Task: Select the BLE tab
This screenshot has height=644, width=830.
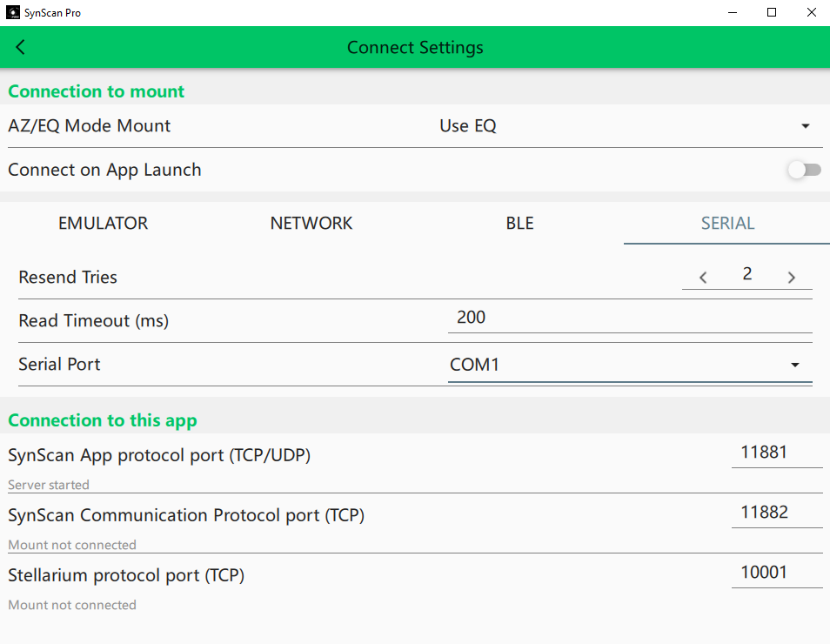Action: (519, 224)
